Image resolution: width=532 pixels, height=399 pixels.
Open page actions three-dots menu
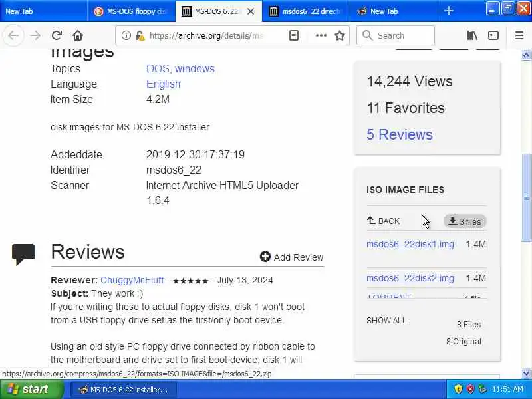pos(321,35)
